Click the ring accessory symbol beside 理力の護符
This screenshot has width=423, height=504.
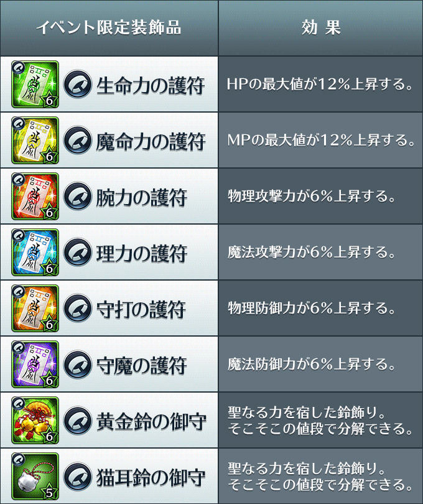coord(78,253)
